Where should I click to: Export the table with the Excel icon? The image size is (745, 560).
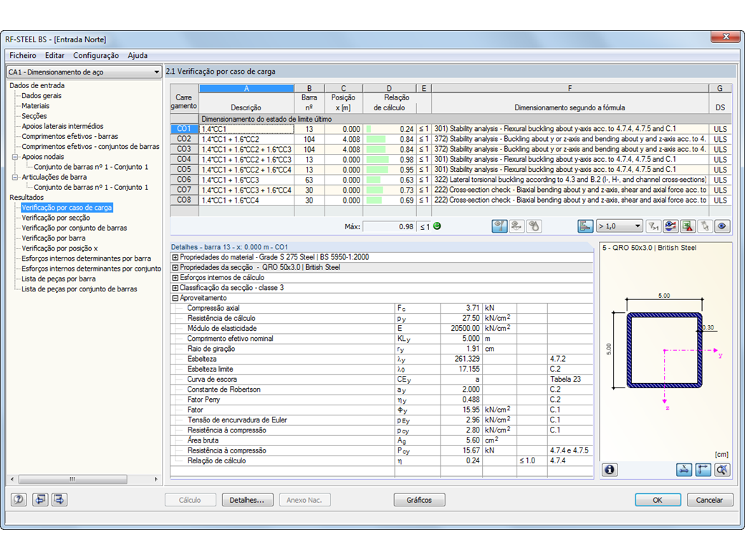(688, 226)
